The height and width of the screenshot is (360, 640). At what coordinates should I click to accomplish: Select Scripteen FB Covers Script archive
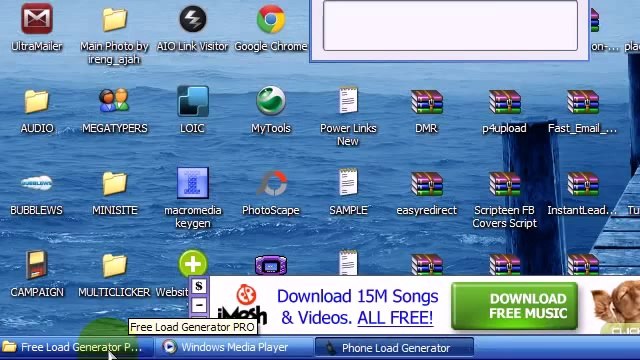coord(504,184)
